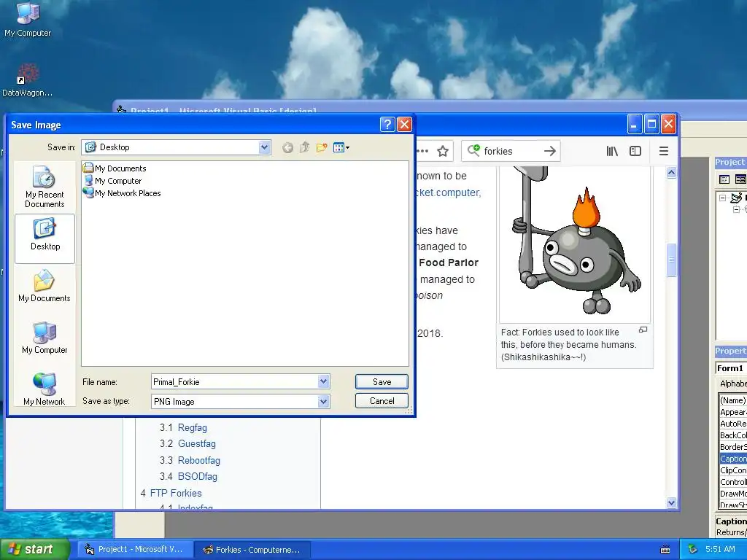Toggle the browser sidebar icon
The height and width of the screenshot is (560, 747).
635,151
